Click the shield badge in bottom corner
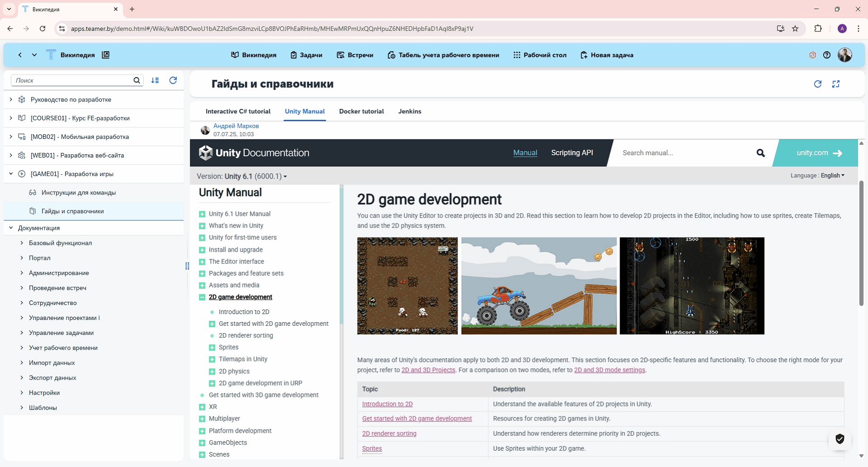The image size is (868, 467). [840, 439]
